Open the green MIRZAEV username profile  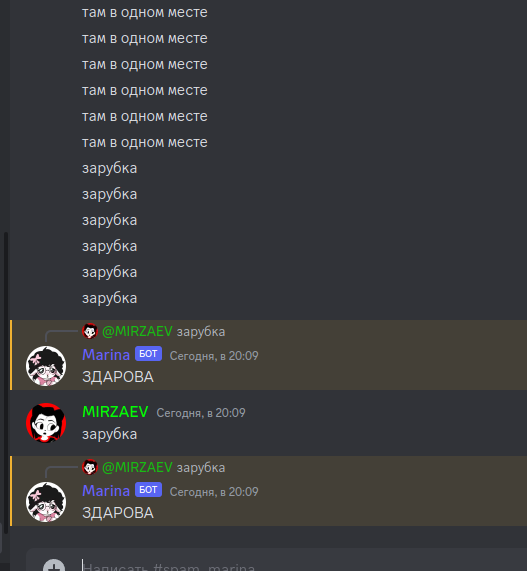point(115,412)
